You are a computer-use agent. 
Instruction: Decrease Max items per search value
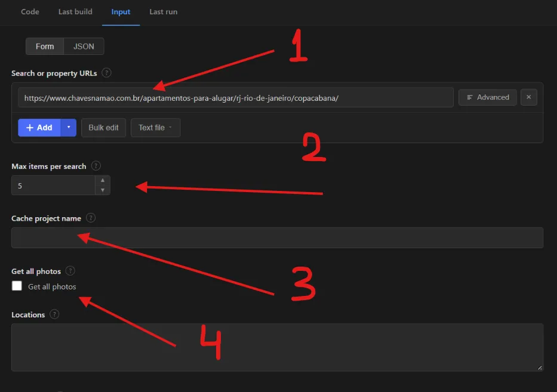(x=103, y=190)
